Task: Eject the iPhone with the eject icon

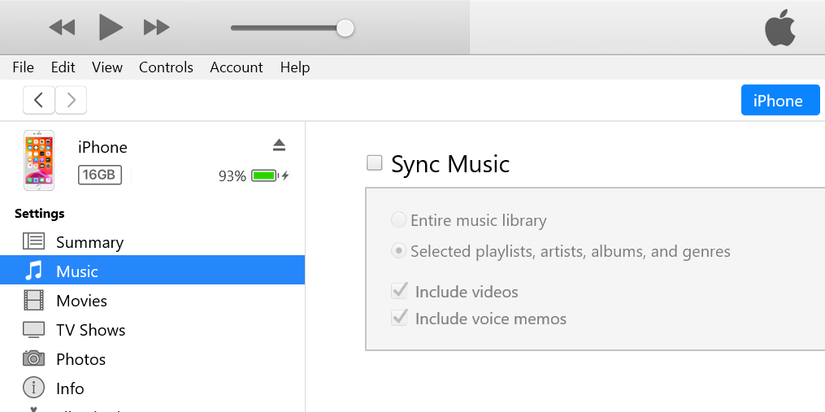Action: [279, 145]
